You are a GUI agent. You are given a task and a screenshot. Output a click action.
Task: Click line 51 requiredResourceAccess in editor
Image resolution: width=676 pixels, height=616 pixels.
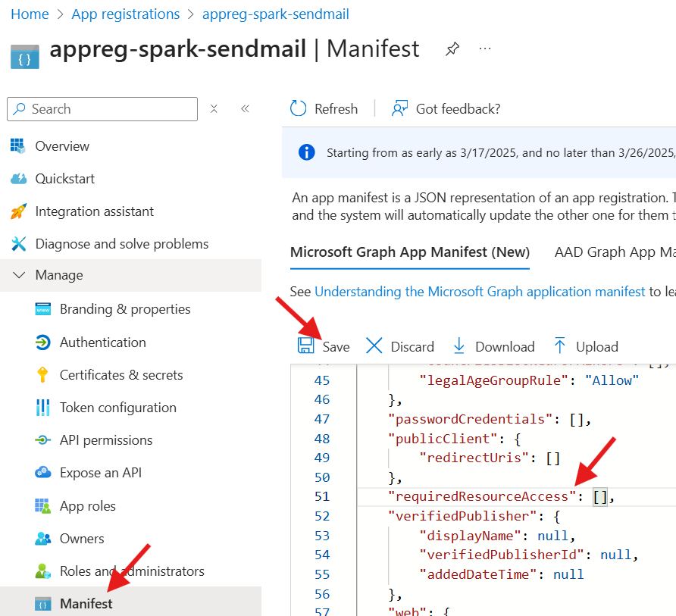[478, 496]
